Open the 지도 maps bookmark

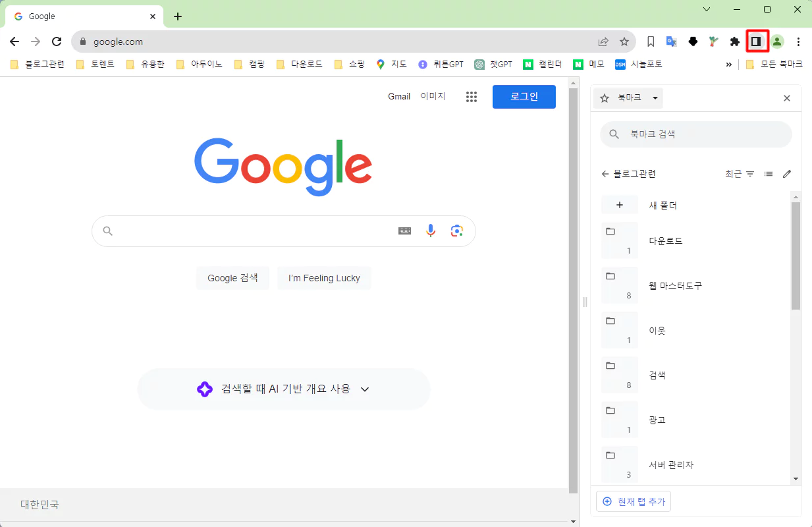click(x=391, y=64)
